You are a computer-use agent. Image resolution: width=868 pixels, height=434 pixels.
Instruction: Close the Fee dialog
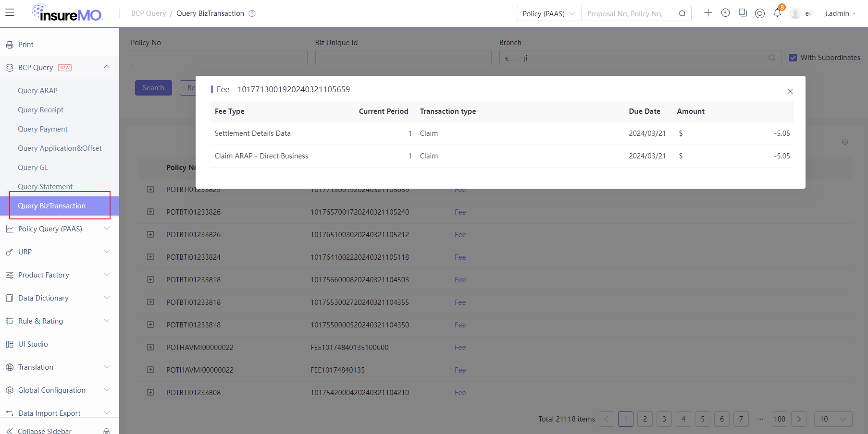(x=790, y=91)
